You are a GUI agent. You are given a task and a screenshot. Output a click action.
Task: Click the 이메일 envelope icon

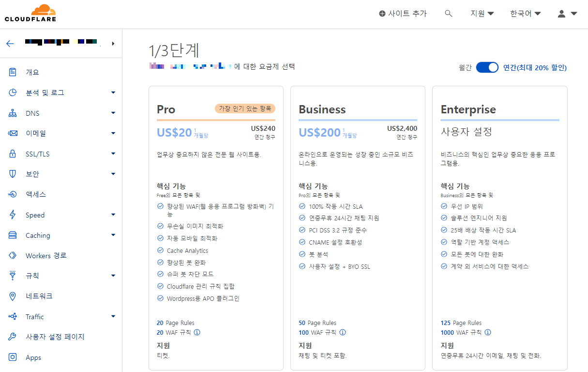pyautogui.click(x=13, y=133)
